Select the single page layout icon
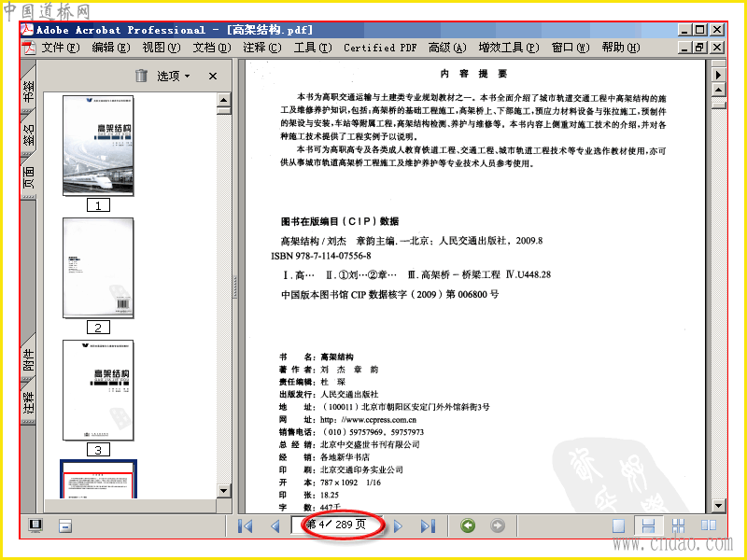The height and width of the screenshot is (560, 747). [x=618, y=525]
